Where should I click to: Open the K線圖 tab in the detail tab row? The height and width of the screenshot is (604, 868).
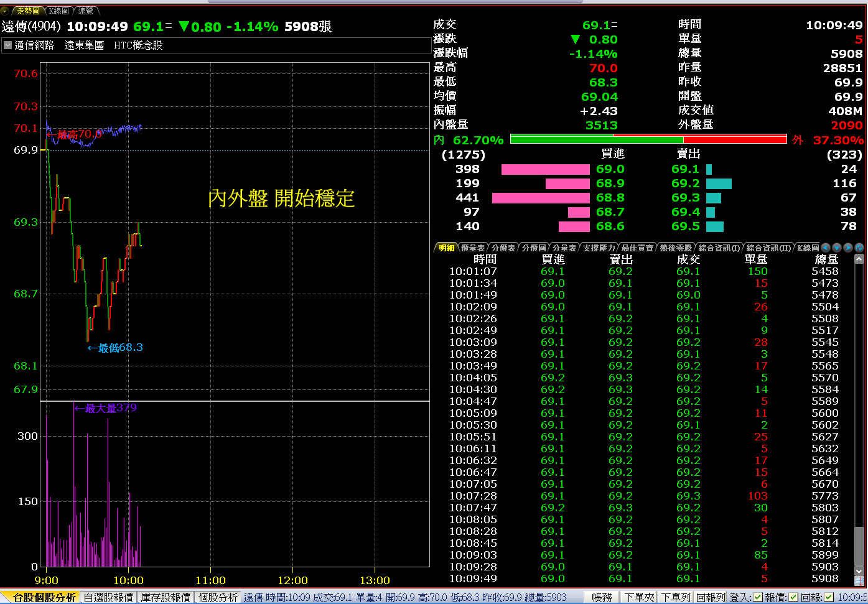pyautogui.click(x=808, y=248)
